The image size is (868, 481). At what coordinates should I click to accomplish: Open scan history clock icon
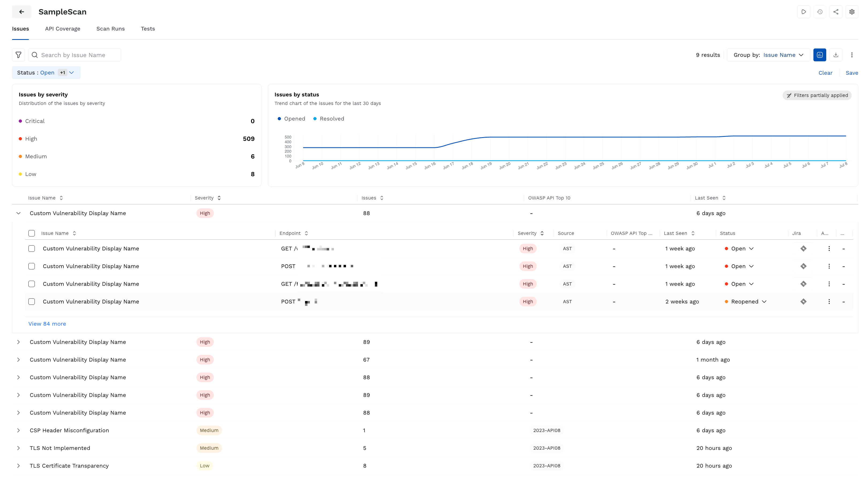(x=820, y=12)
